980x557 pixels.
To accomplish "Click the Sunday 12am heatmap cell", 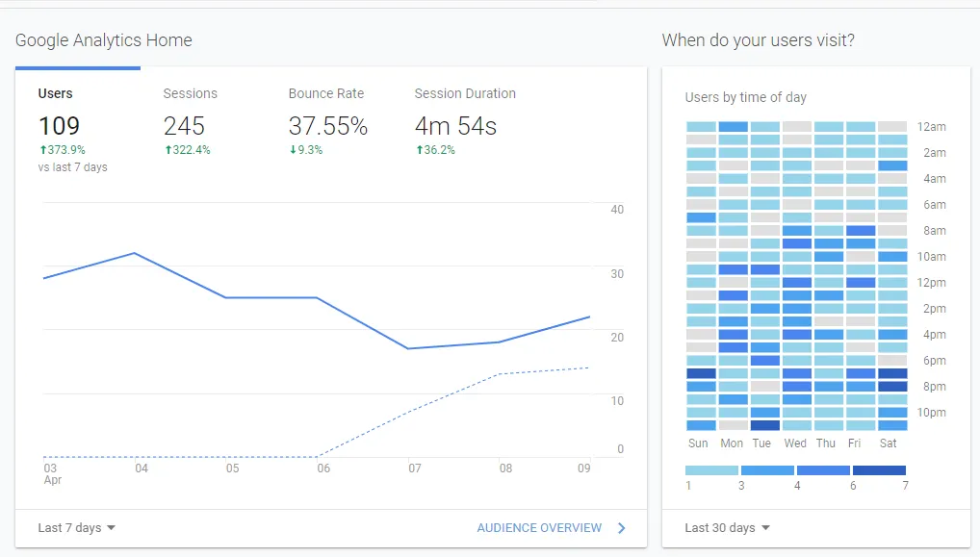I will (x=701, y=127).
